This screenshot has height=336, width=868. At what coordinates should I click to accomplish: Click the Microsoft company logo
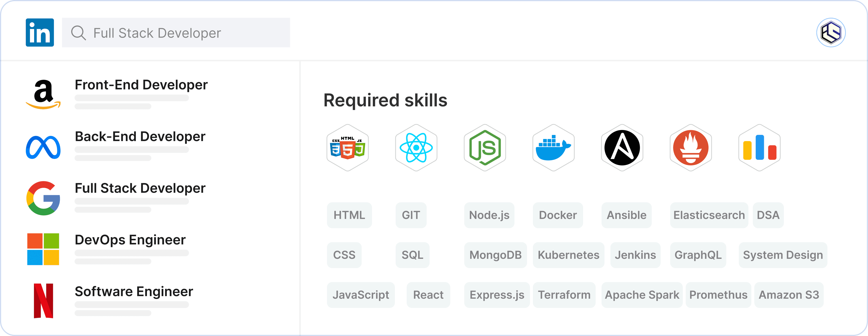[x=43, y=249]
